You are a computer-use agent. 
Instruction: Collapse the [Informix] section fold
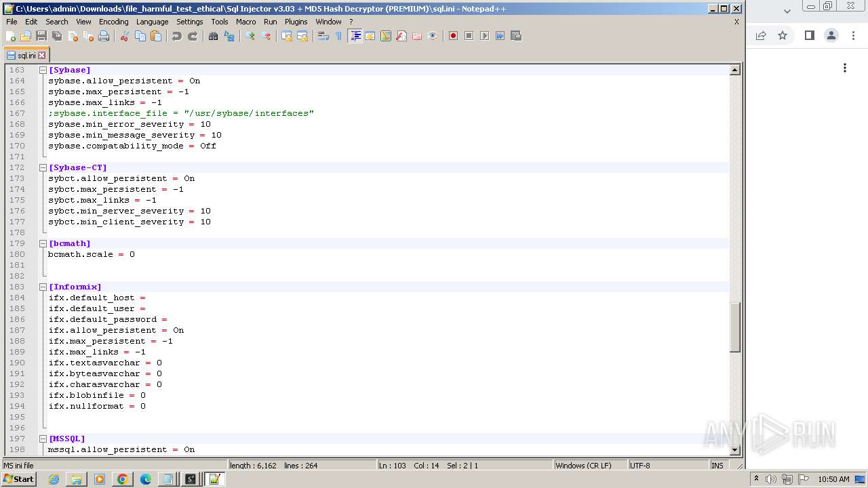[x=43, y=287]
